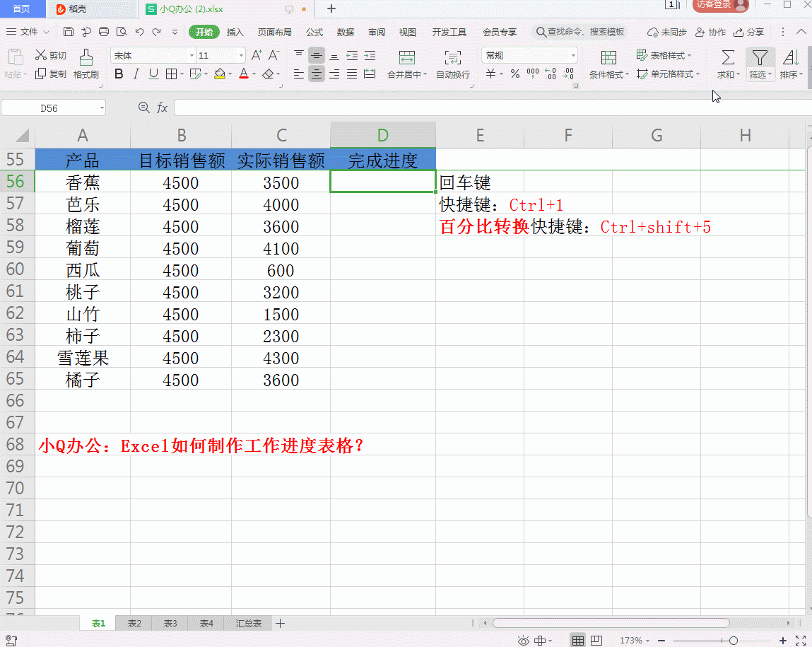Switch to sheet tab 表2
This screenshot has height=647, width=812.
click(x=135, y=623)
